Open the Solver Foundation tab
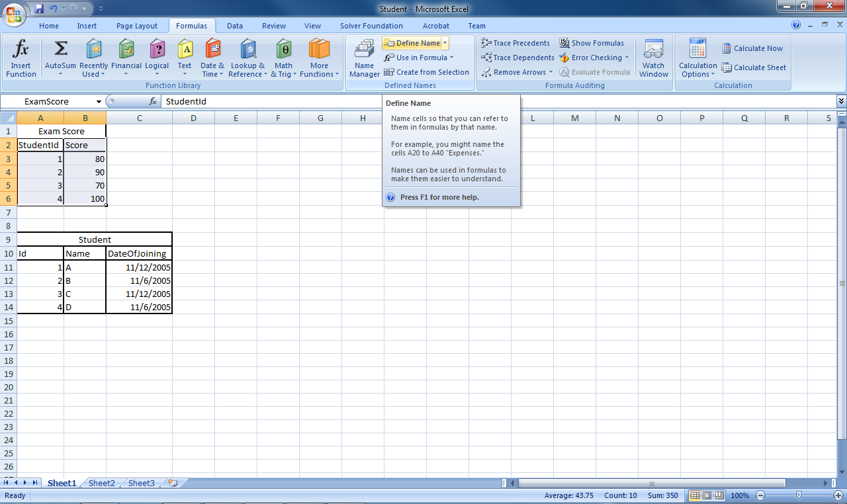 coord(371,26)
